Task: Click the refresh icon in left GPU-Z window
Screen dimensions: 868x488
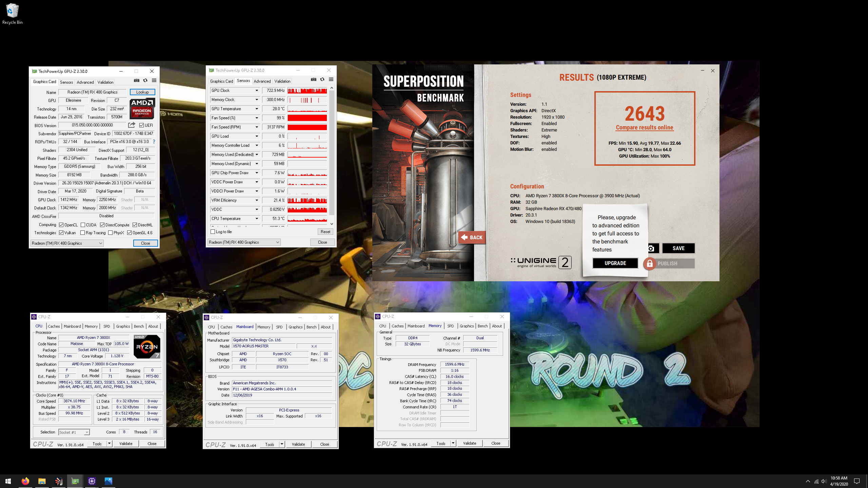Action: click(145, 80)
